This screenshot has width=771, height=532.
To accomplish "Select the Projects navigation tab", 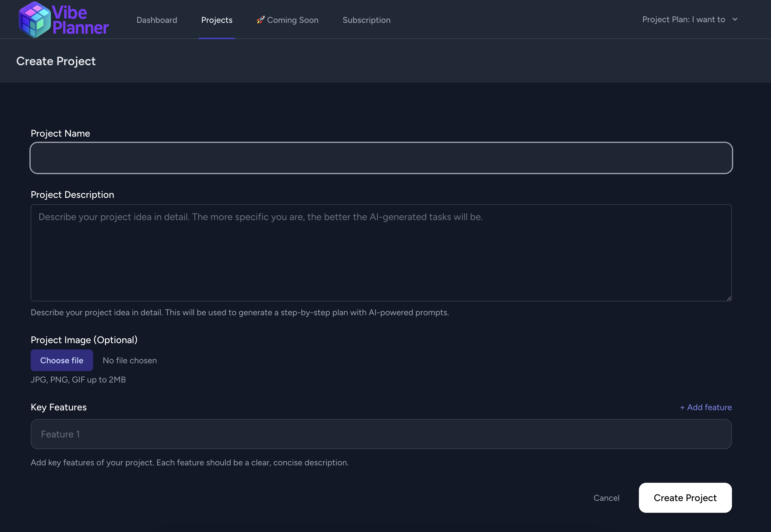I will 217,20.
